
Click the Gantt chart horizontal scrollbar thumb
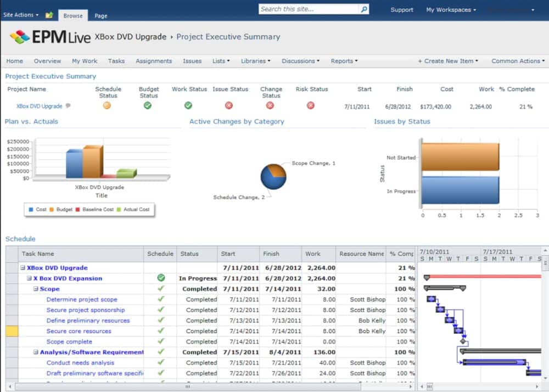coord(430,387)
